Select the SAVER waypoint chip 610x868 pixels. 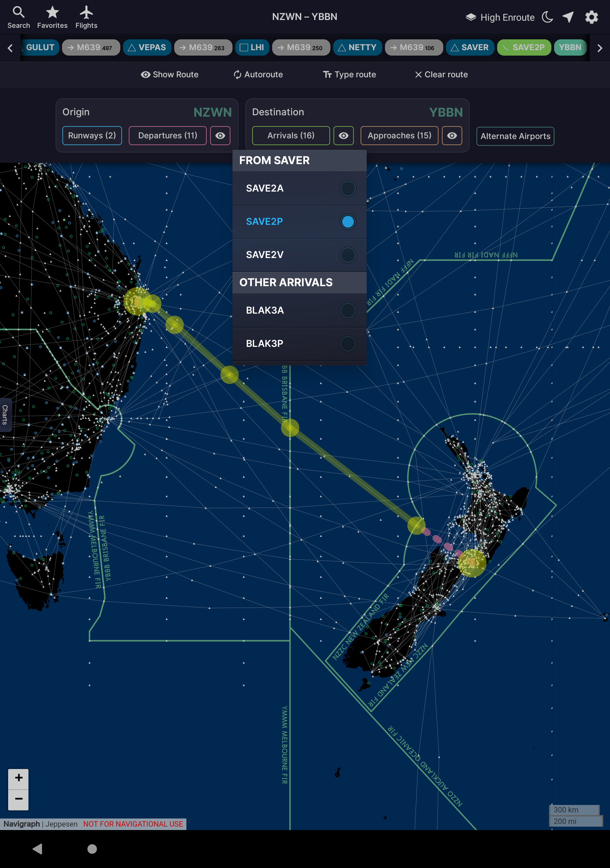(470, 47)
